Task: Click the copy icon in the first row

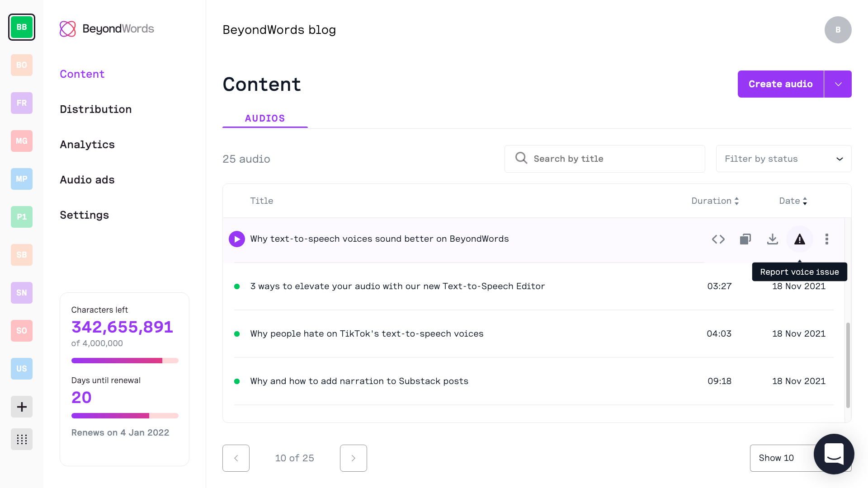Action: pyautogui.click(x=745, y=239)
